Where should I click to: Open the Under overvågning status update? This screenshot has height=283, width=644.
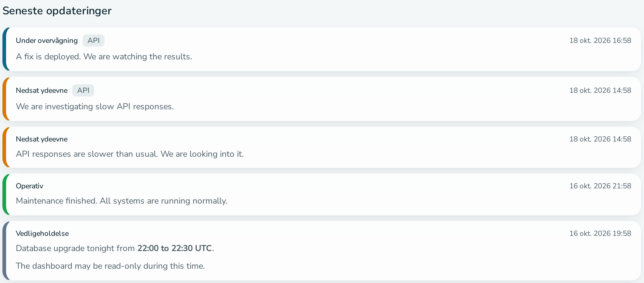322,49
